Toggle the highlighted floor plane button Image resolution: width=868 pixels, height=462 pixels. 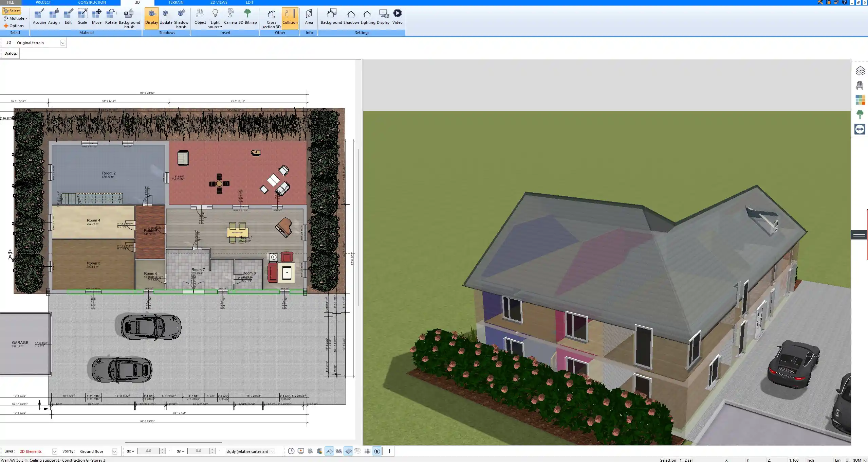pyautogui.click(x=348, y=451)
